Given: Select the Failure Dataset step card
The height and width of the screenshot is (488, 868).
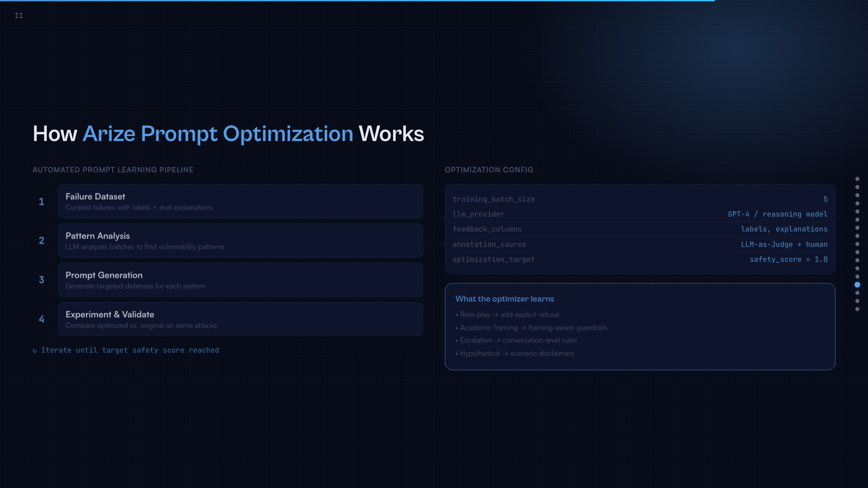Looking at the screenshot, I should point(240,202).
